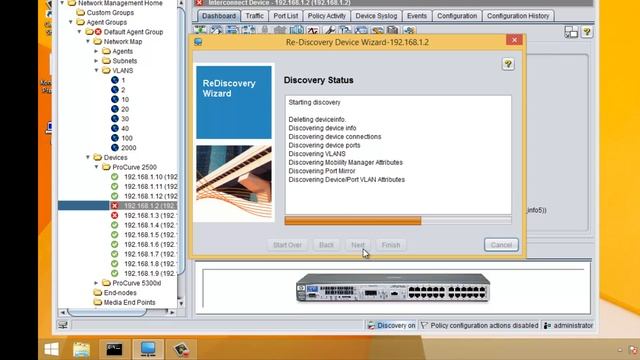Select device 192.168.1.7 in tree
This screenshot has width=640, height=360.
151,254
